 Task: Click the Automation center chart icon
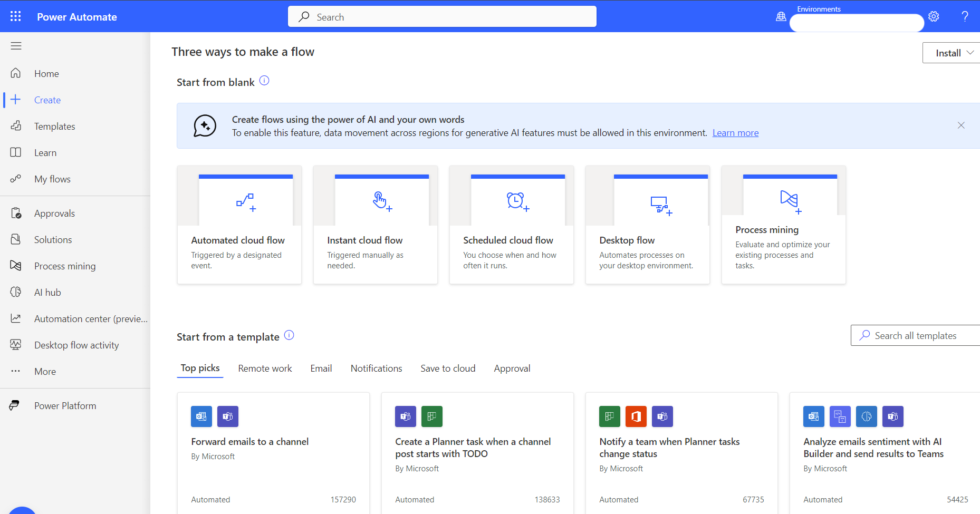click(x=16, y=318)
